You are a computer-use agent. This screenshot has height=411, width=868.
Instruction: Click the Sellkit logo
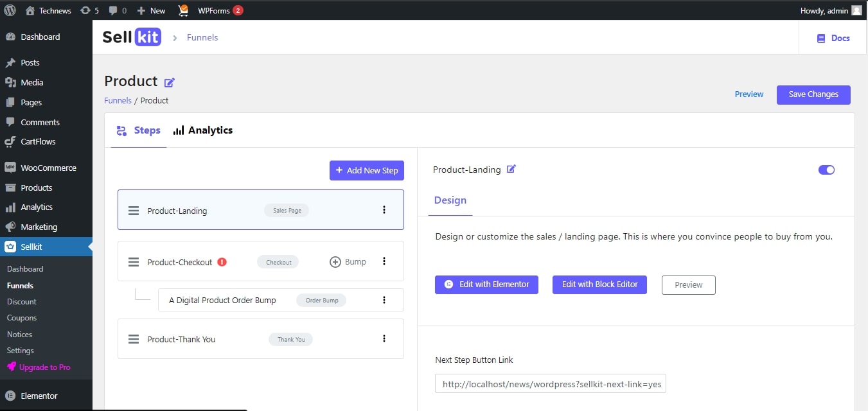pyautogui.click(x=132, y=37)
